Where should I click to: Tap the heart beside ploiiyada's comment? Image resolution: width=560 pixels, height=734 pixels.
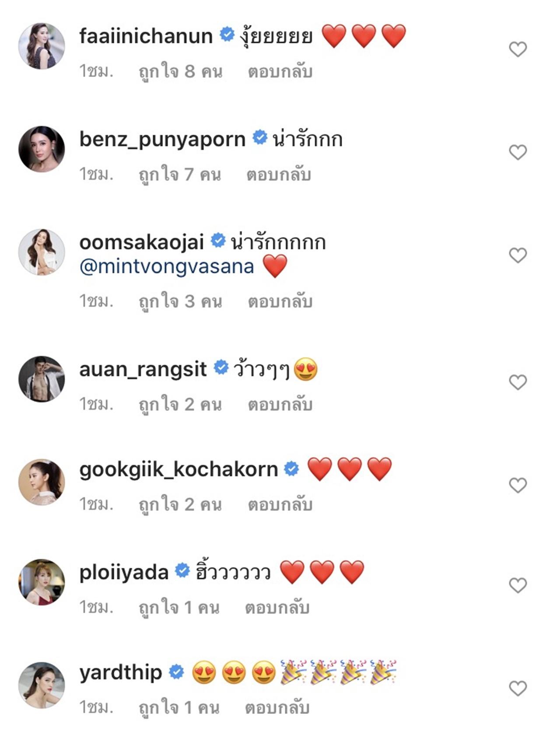click(x=518, y=585)
